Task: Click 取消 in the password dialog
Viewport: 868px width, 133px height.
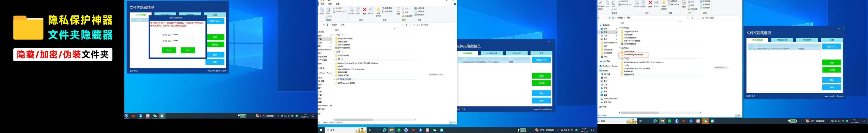Action: (188, 50)
